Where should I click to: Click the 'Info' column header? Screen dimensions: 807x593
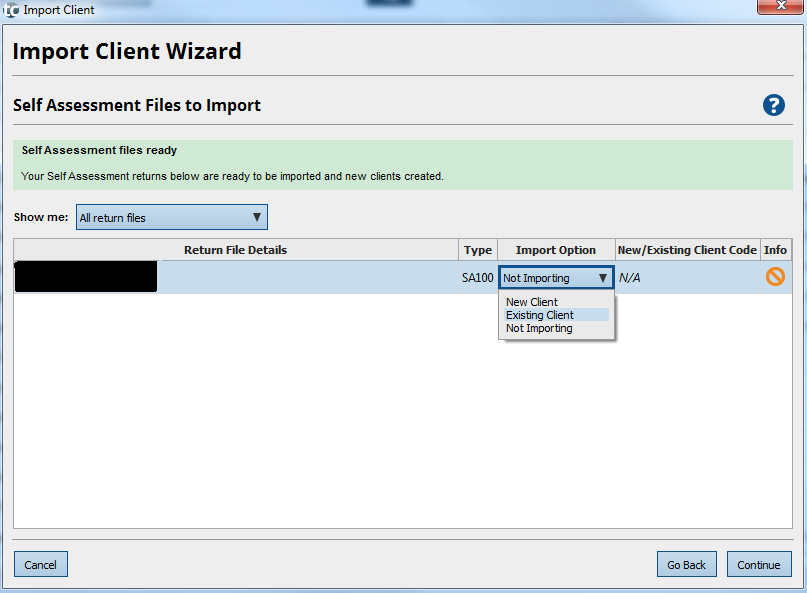(775, 250)
